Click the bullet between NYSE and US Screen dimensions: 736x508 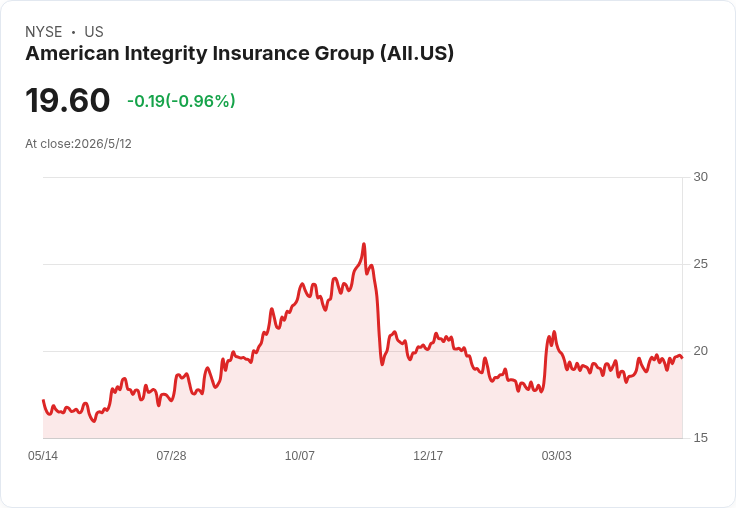pos(73,32)
